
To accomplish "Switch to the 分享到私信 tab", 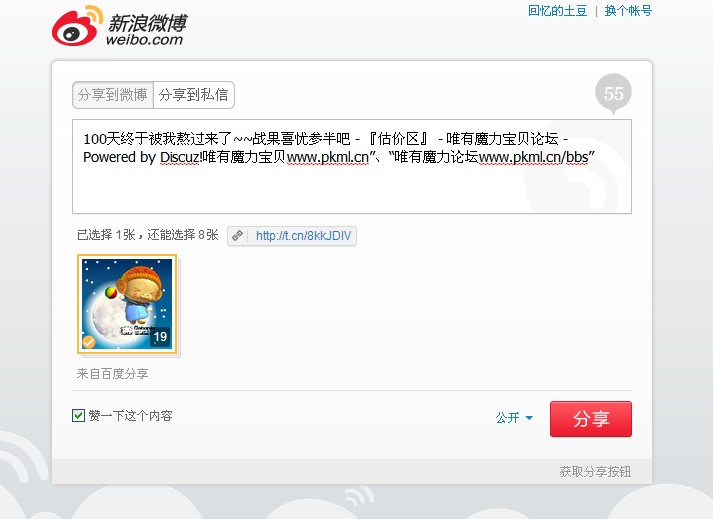I will pos(194,95).
